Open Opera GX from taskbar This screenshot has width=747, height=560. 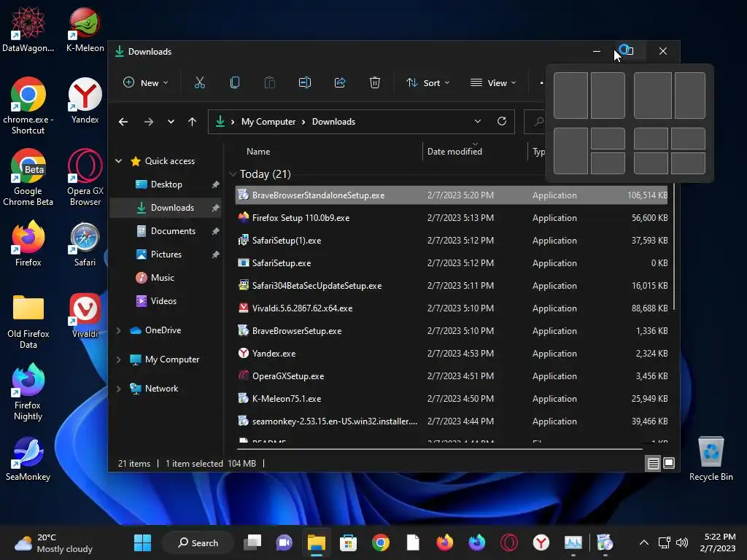click(x=508, y=542)
